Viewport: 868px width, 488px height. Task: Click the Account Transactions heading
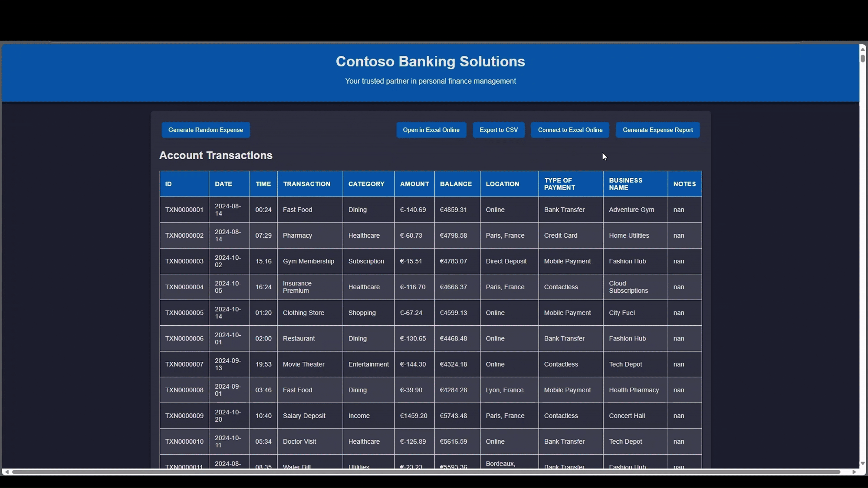pyautogui.click(x=216, y=155)
